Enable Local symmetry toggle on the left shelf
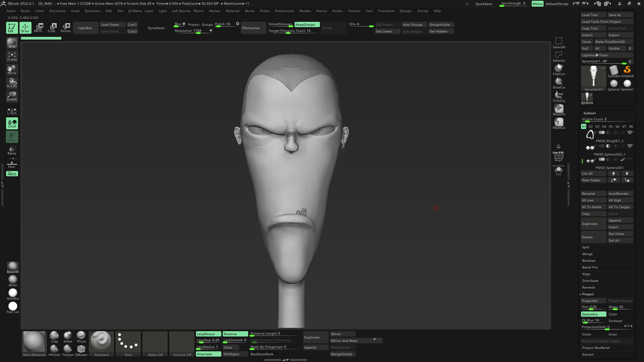 (12, 123)
